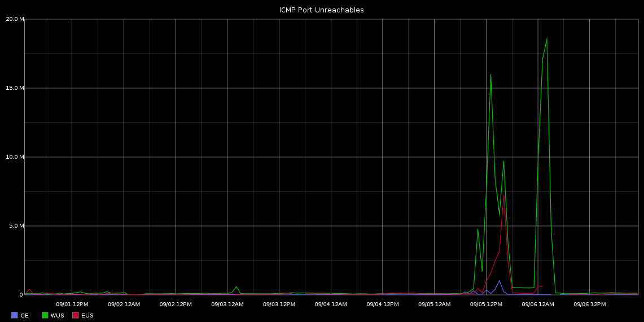Click the blue CE legend color swatch
Image resolution: width=644 pixels, height=322 pixels.
pyautogui.click(x=15, y=315)
